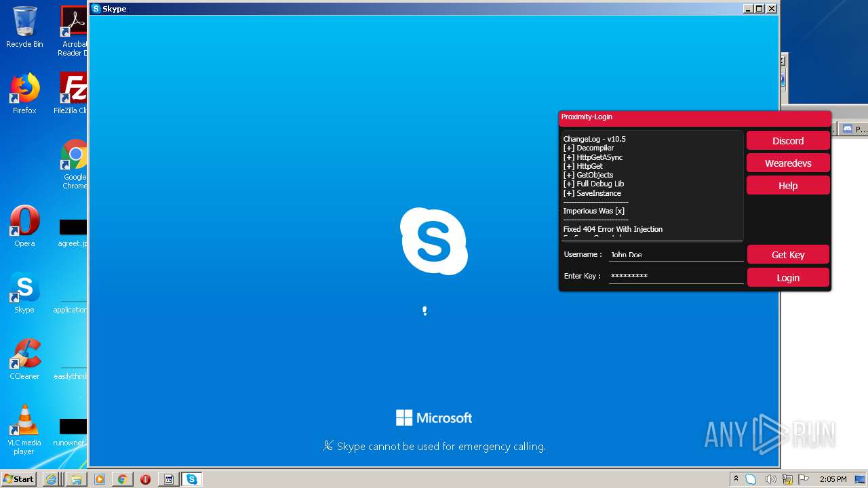Click the Login button
Screen dimensions: 868x488
[788, 278]
